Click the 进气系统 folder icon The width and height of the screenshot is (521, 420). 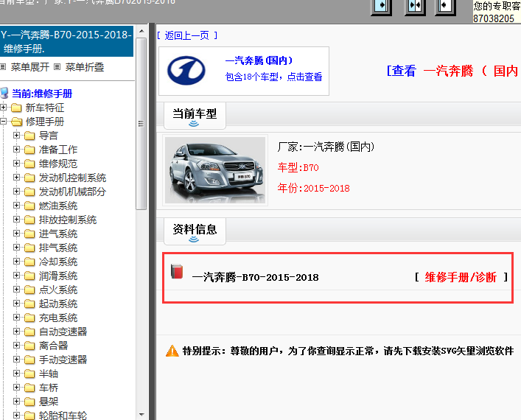click(29, 234)
